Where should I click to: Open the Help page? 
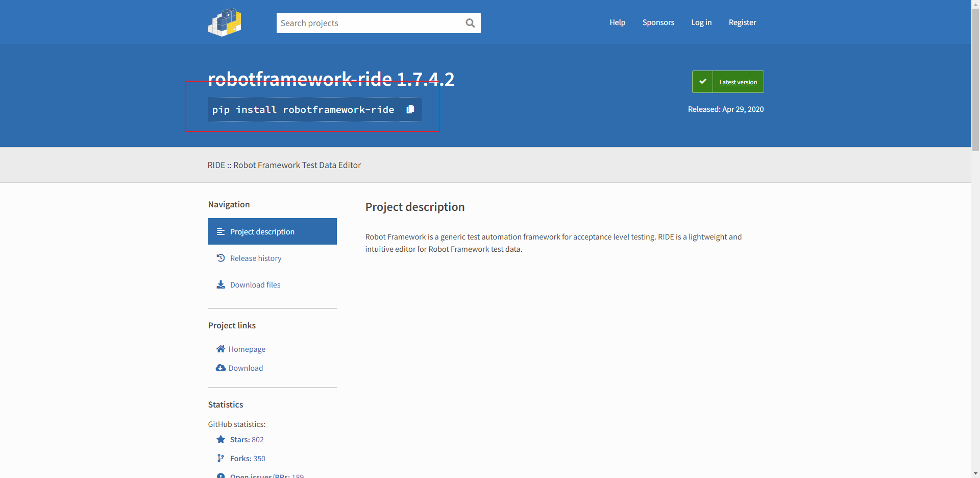(x=618, y=22)
